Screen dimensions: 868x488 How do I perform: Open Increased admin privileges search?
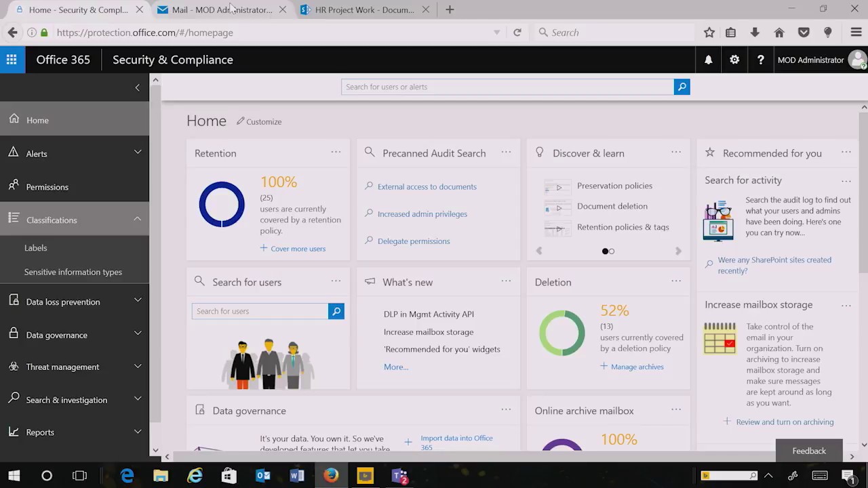coord(422,213)
